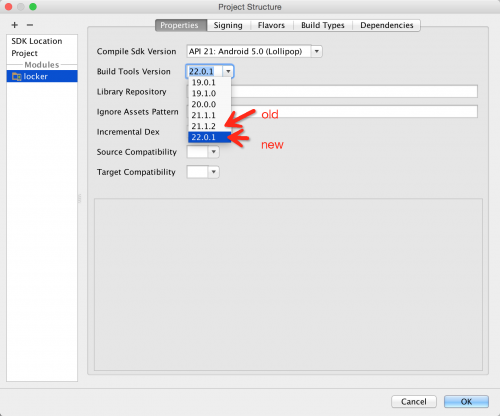
Task: Click the plus icon to add module
Action: pyautogui.click(x=15, y=25)
